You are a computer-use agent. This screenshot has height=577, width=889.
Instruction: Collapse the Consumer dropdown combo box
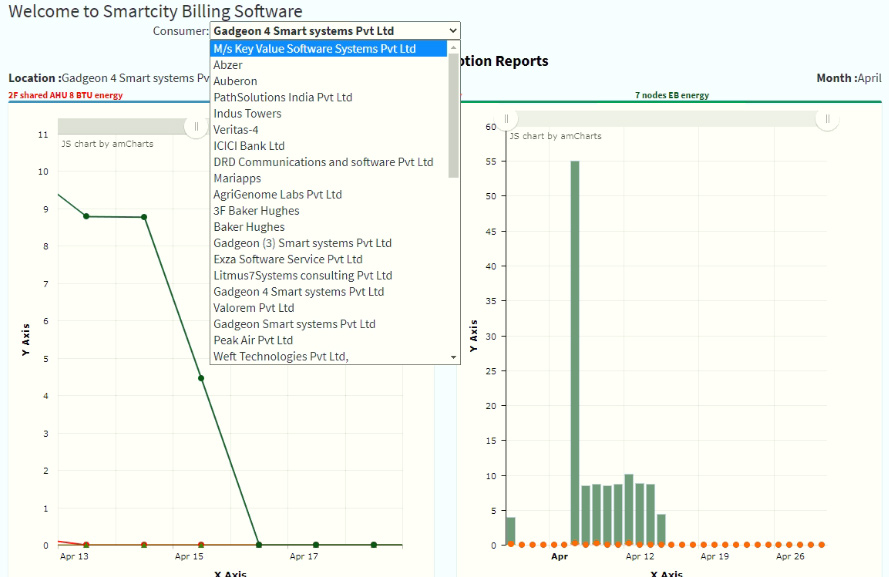(454, 31)
